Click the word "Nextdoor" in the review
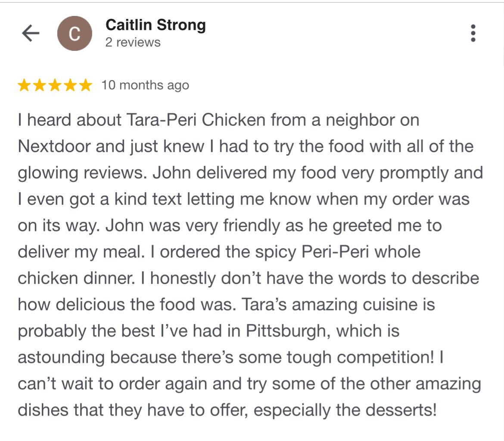The image size is (504, 441). 54,146
